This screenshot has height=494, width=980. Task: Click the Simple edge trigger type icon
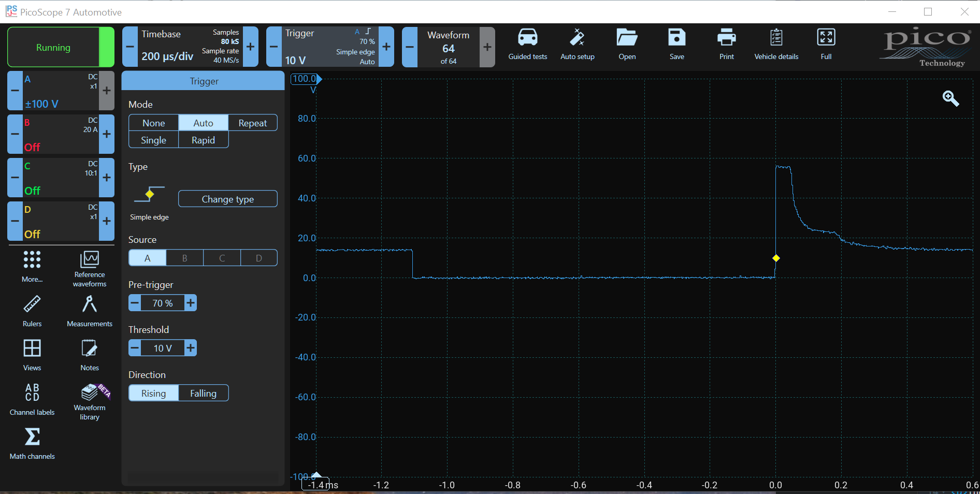149,195
